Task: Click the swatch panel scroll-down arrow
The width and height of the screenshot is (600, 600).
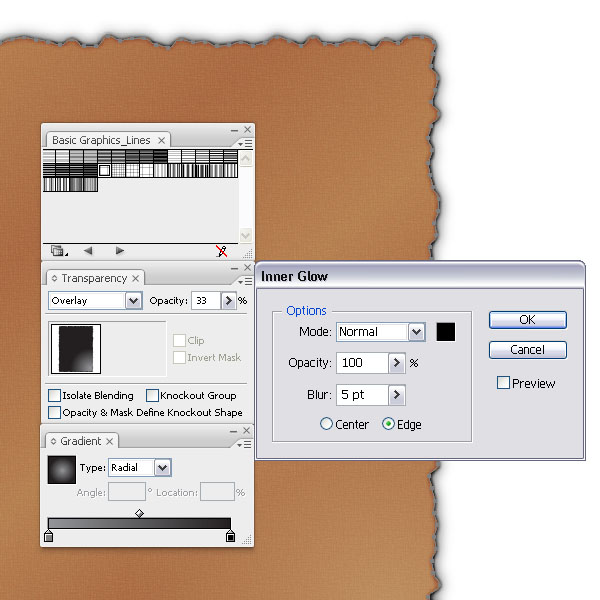Action: tap(246, 235)
